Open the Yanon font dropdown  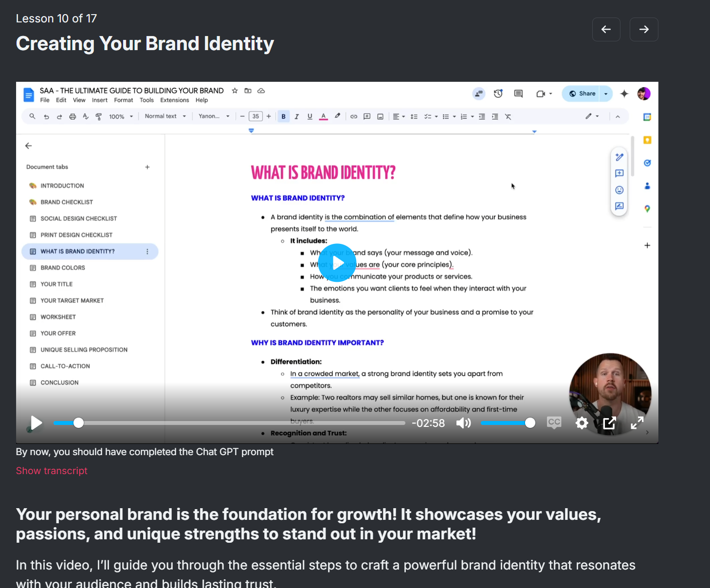click(214, 116)
